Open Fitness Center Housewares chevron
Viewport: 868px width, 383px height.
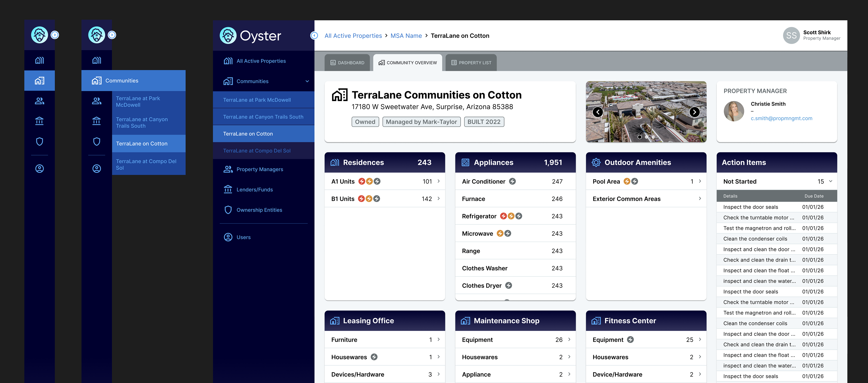click(x=700, y=357)
